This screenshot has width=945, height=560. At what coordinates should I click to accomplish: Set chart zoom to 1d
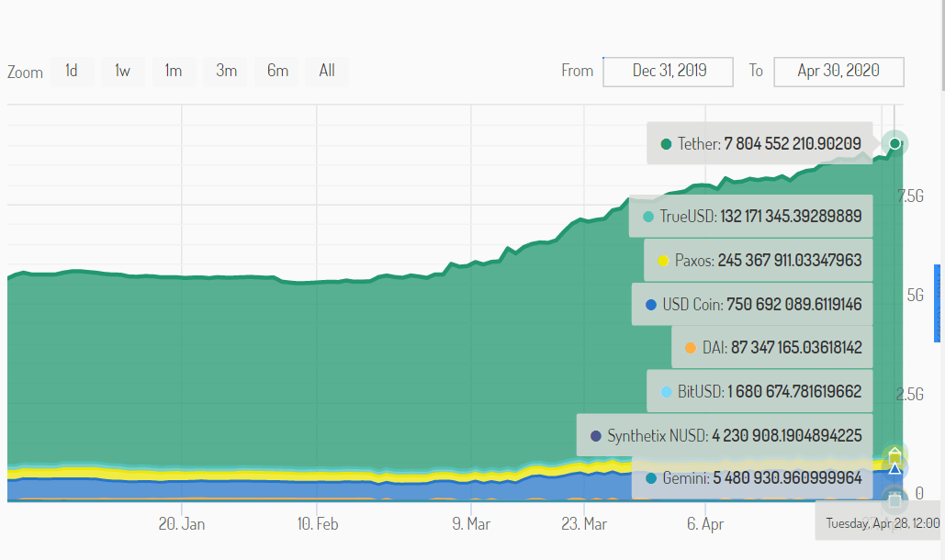73,72
